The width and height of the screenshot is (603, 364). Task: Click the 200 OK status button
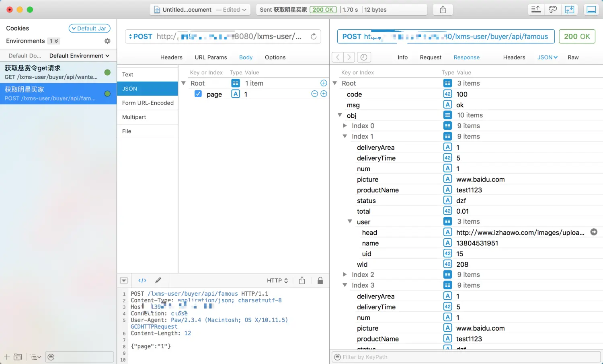[x=577, y=37]
